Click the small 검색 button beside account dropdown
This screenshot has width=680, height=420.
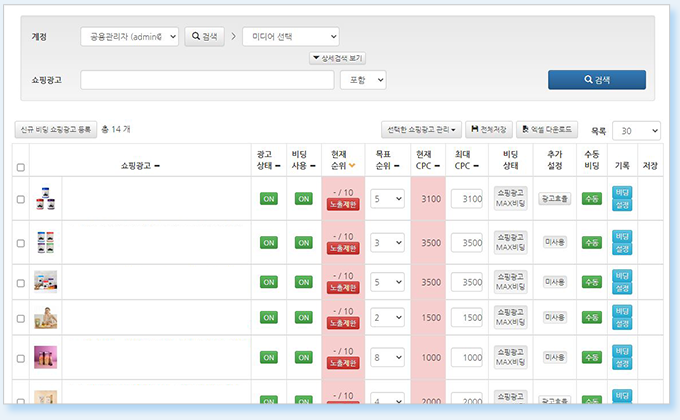click(x=207, y=36)
